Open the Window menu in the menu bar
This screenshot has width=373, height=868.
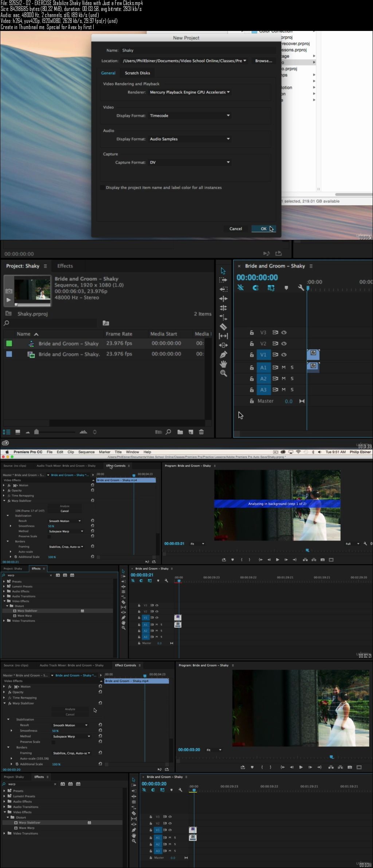click(x=132, y=452)
